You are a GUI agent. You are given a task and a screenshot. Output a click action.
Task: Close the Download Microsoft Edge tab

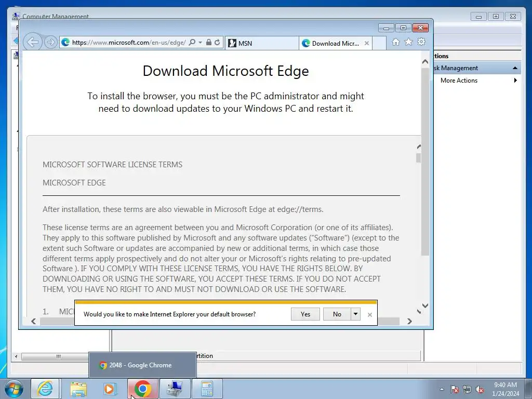(x=366, y=43)
